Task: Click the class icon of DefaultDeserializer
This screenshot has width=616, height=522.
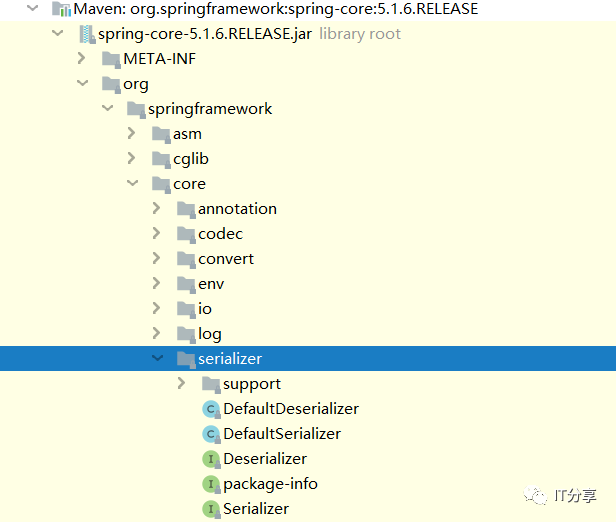Action: pos(211,409)
